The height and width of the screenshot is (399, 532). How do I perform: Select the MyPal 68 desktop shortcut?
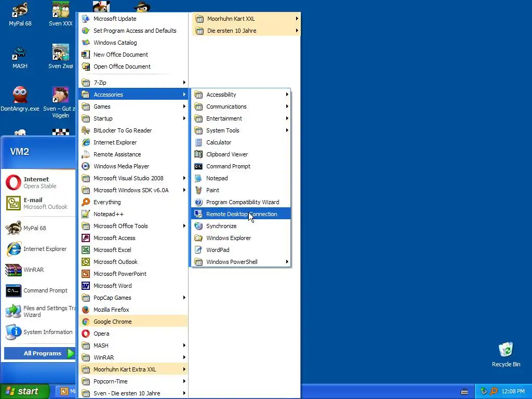click(20, 14)
